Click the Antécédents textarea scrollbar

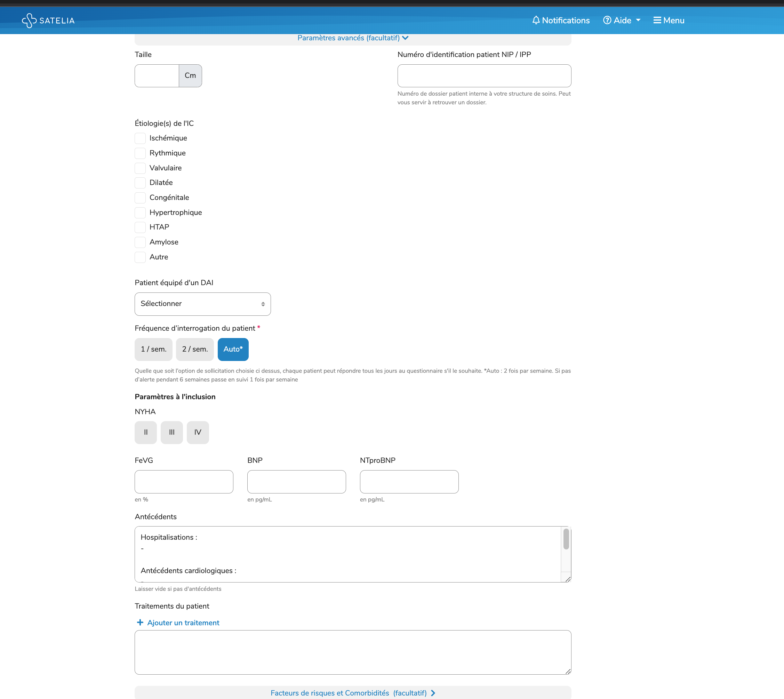tap(566, 539)
